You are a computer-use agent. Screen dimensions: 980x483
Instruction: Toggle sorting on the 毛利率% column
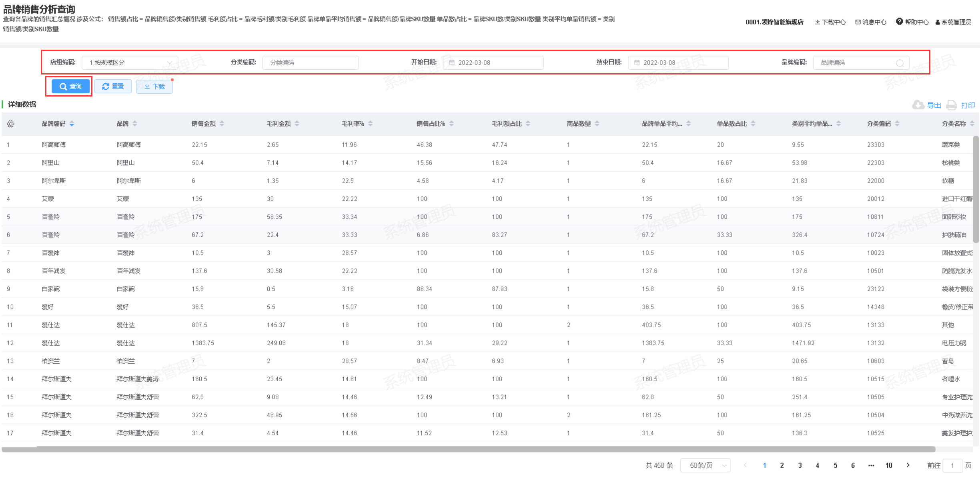pyautogui.click(x=371, y=124)
